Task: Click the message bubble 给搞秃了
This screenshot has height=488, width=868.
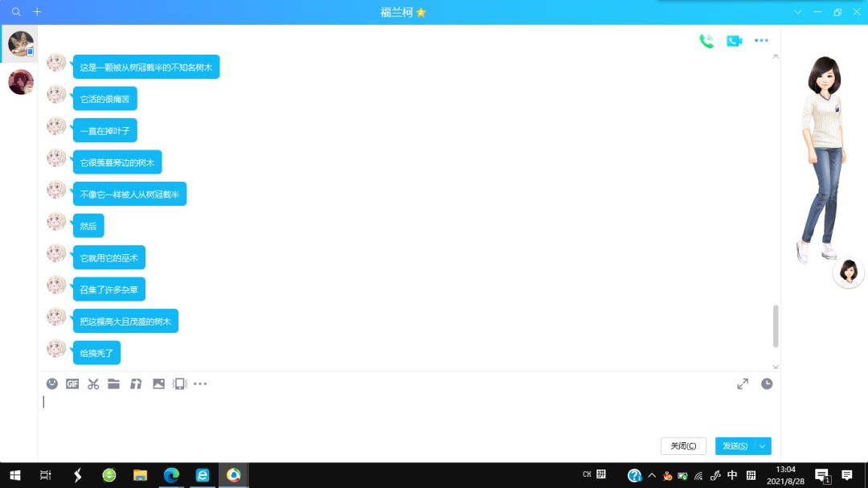Action: coord(97,353)
